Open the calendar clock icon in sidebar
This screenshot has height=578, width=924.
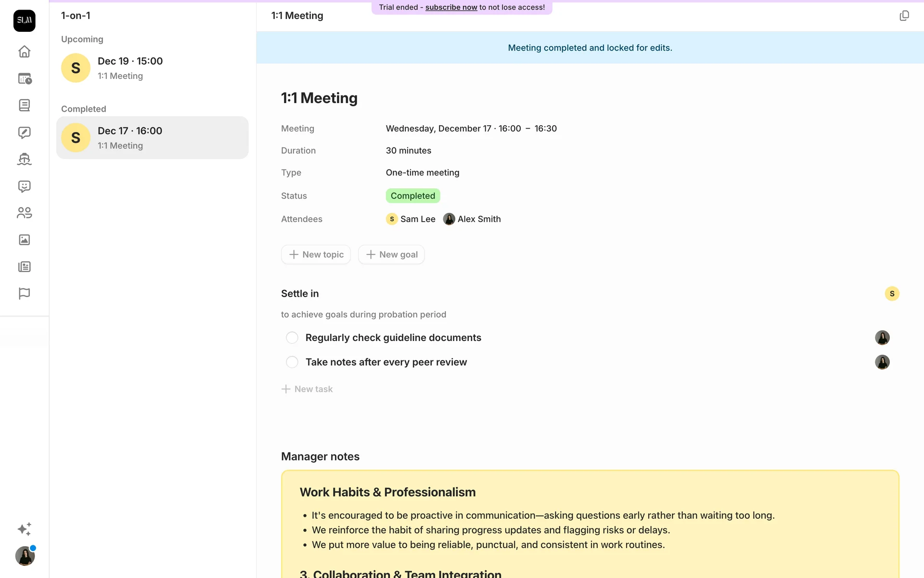tap(24, 79)
